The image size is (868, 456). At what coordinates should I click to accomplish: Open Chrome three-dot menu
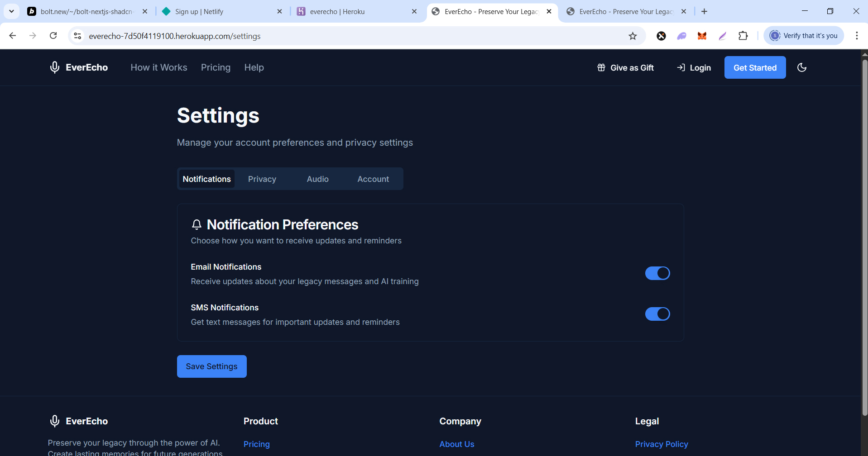pyautogui.click(x=857, y=36)
